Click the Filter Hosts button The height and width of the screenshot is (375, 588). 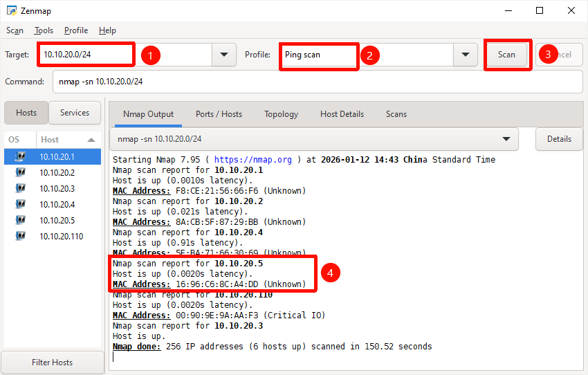[52, 363]
